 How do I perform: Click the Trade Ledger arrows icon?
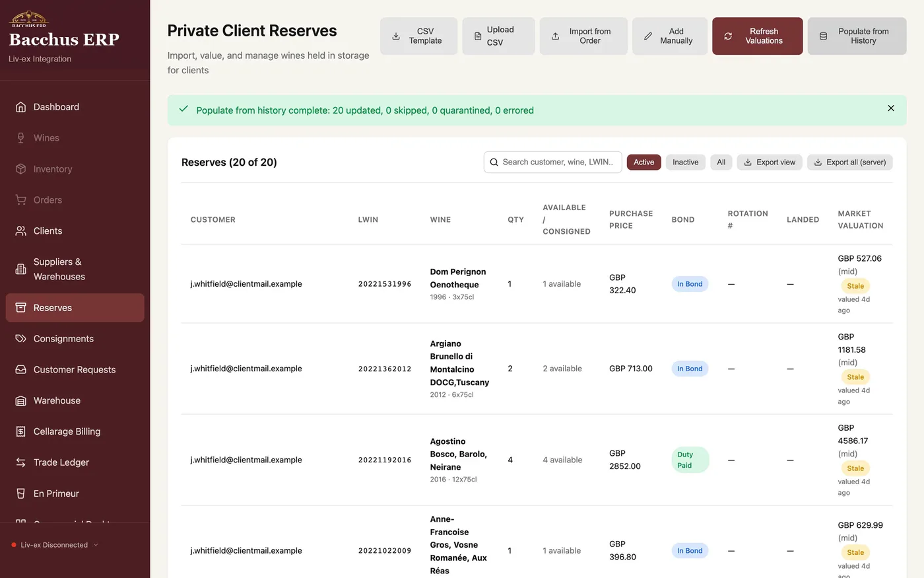(21, 463)
